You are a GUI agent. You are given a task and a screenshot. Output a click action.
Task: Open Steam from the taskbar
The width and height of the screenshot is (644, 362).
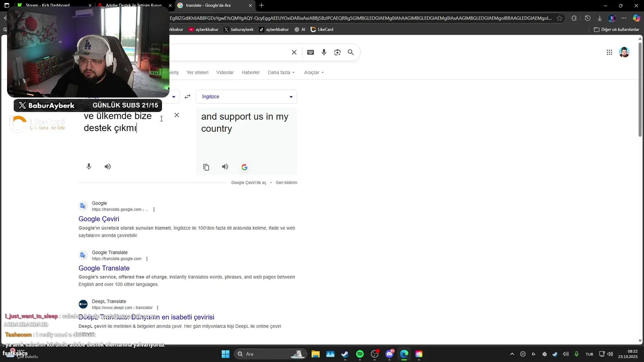click(x=345, y=354)
